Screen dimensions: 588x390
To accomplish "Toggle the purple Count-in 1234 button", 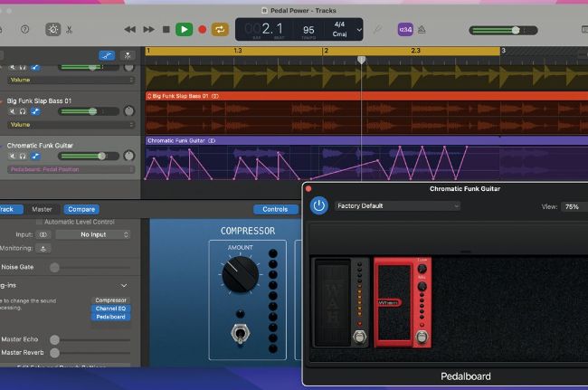I will (x=406, y=29).
